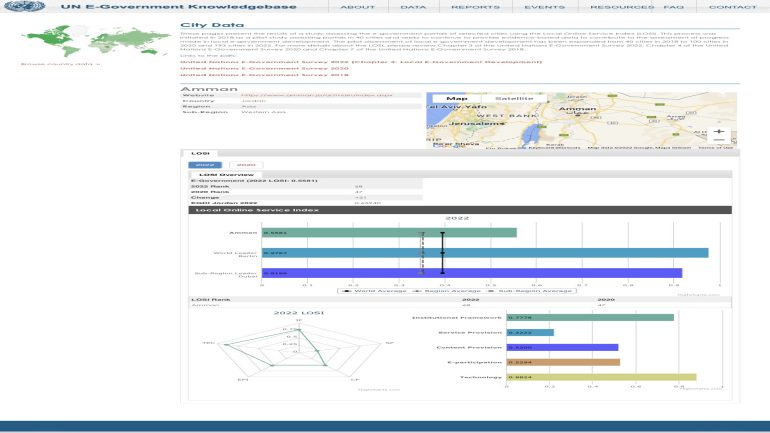Viewport: 770px width, 433px height.
Task: Click the Service Provision bar
Action: tap(530, 332)
